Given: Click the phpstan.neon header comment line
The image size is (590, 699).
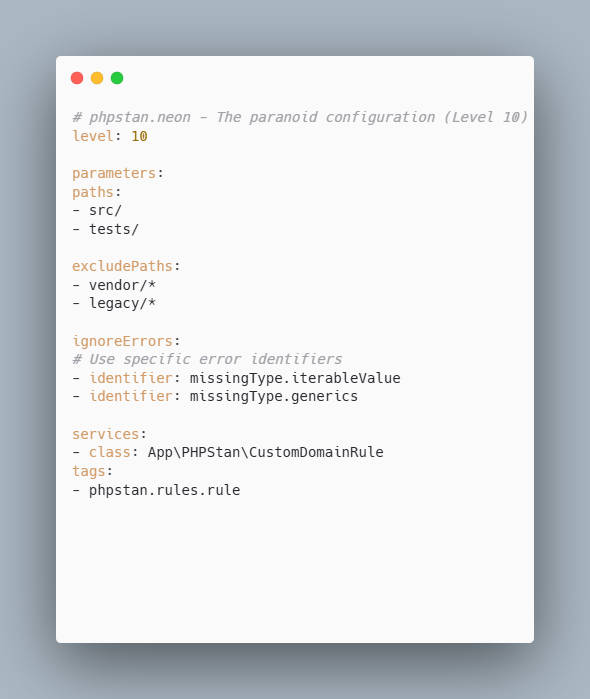Looking at the screenshot, I should (300, 117).
